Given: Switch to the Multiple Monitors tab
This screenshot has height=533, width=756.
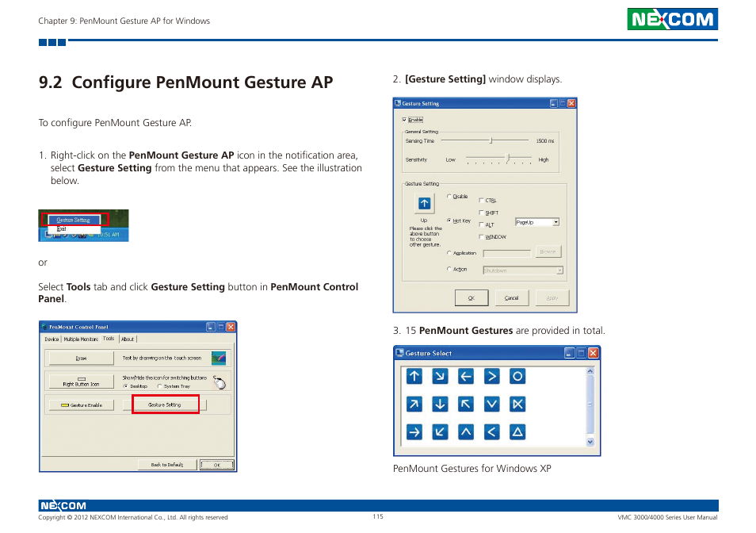Looking at the screenshot, I should (x=81, y=339).
